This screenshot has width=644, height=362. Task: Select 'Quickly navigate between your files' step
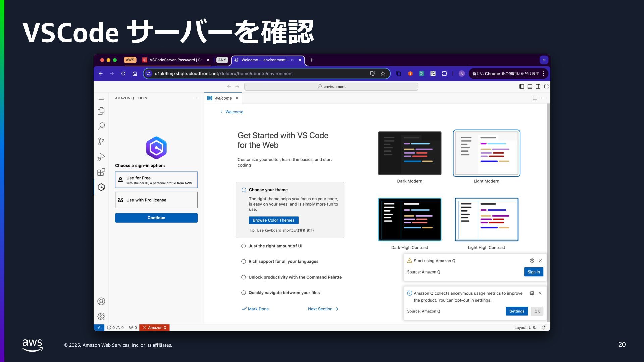(x=284, y=293)
